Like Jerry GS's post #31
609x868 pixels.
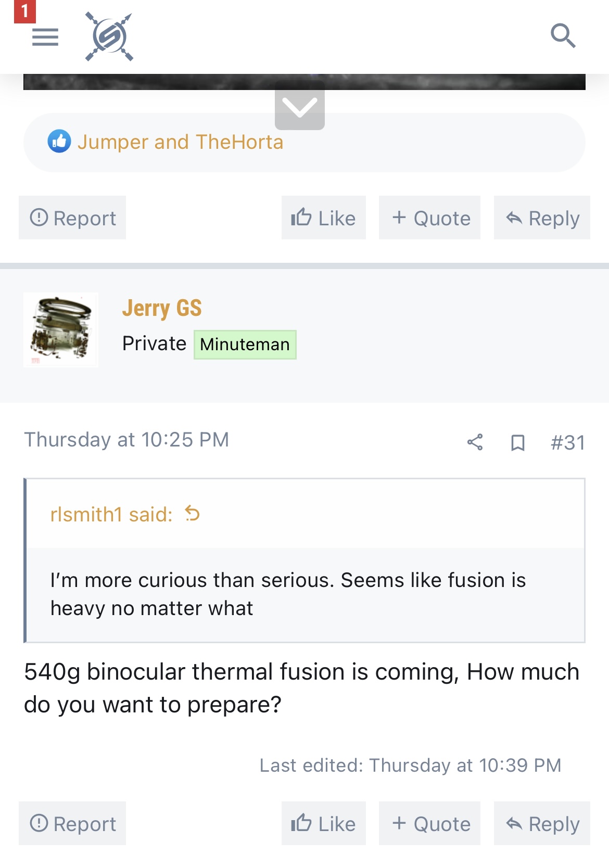[x=324, y=823]
